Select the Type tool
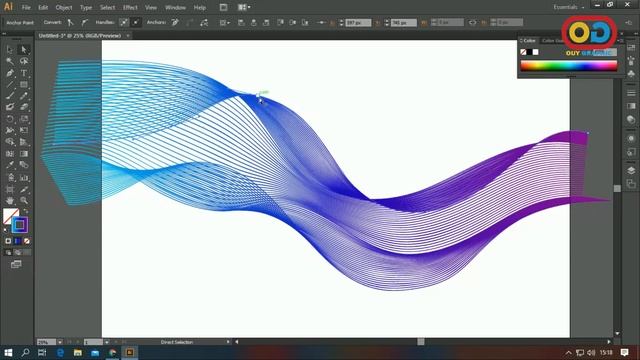Image resolution: width=640 pixels, height=360 pixels. [24, 73]
